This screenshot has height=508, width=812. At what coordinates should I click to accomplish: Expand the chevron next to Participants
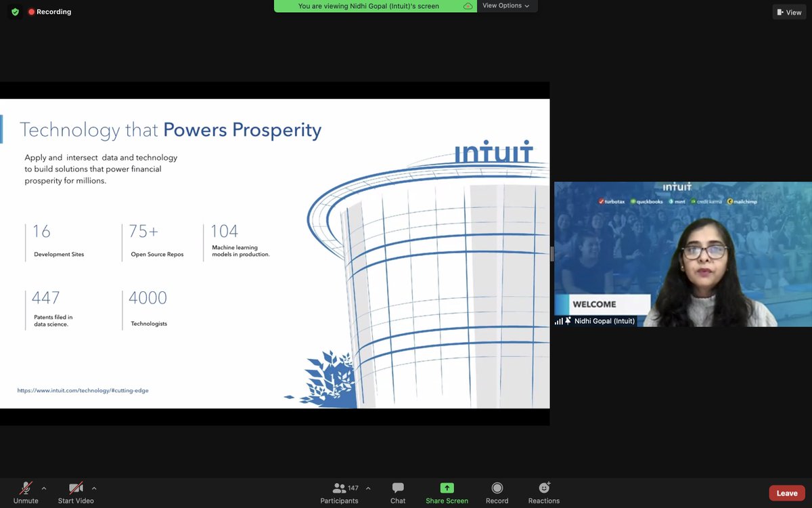point(368,488)
